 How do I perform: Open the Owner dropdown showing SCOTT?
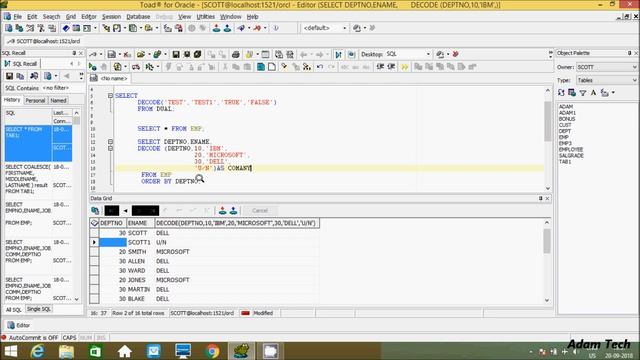pyautogui.click(x=607, y=67)
